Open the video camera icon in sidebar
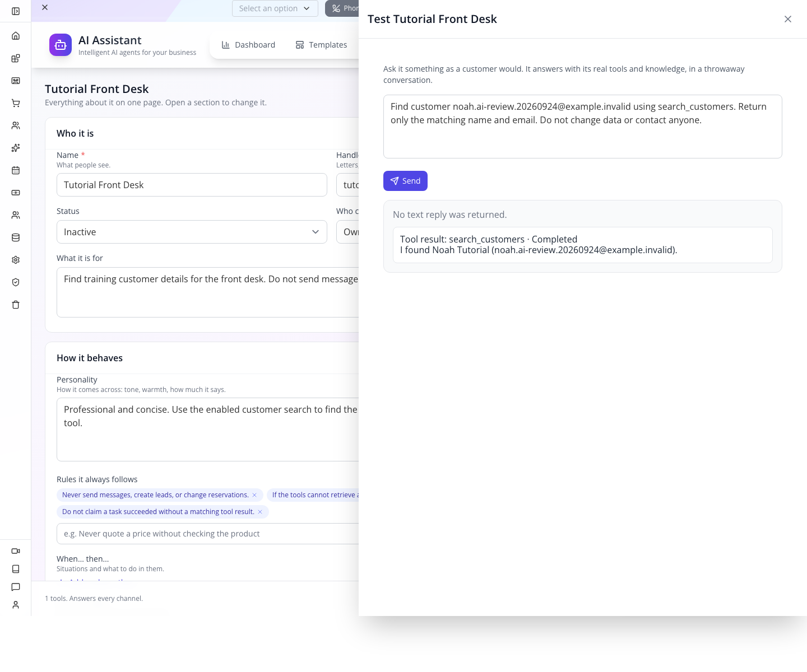Viewport: 807px width, 672px height. pos(16,551)
